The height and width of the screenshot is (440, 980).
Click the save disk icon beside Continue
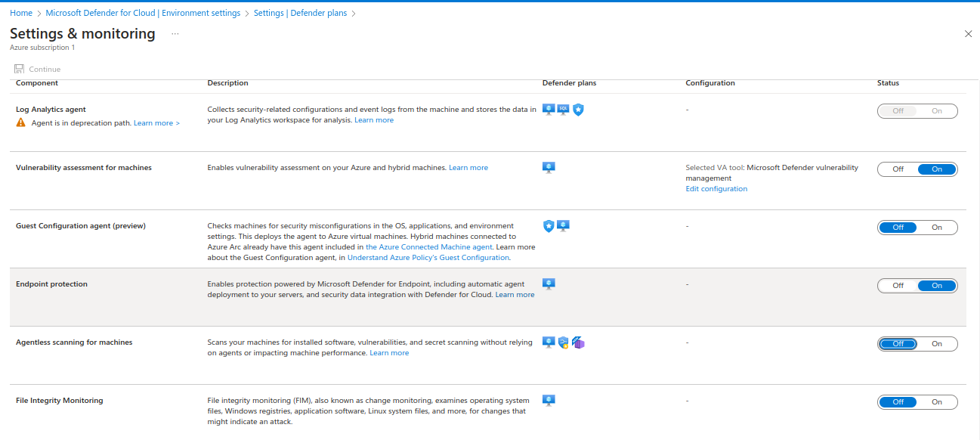pos(19,69)
